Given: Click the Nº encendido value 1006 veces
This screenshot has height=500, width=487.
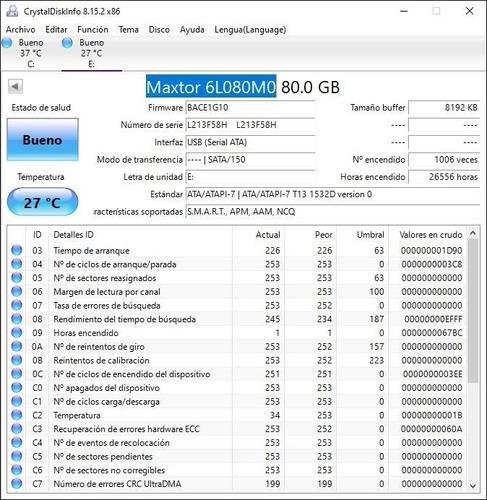Looking at the screenshot, I should pyautogui.click(x=444, y=160).
